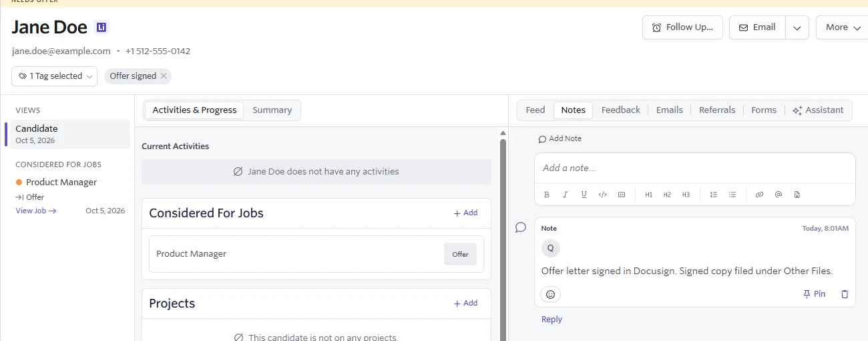Screen dimensions: 868x341
Task: Delete the note with trash icon
Action: (845, 294)
